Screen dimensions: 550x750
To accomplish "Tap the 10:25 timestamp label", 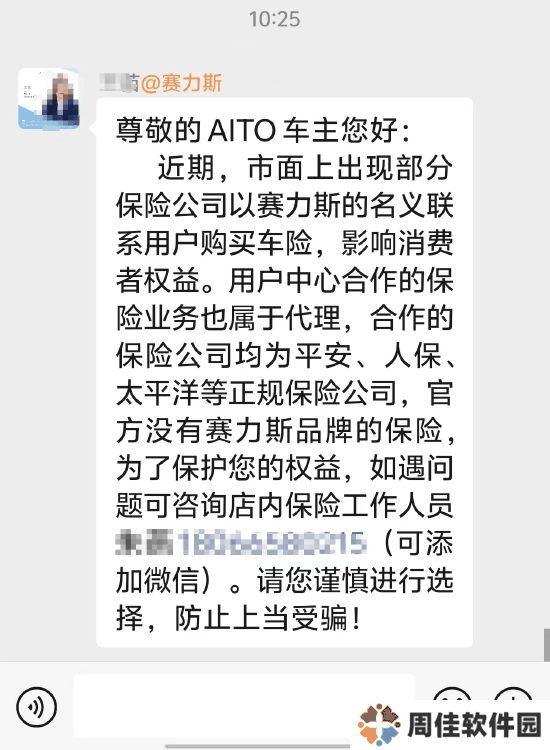I will point(275,19).
